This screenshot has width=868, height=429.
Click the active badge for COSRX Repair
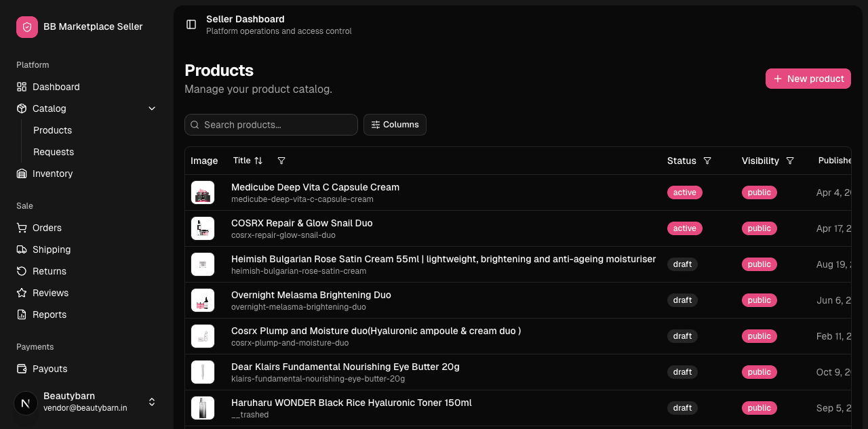[685, 228]
